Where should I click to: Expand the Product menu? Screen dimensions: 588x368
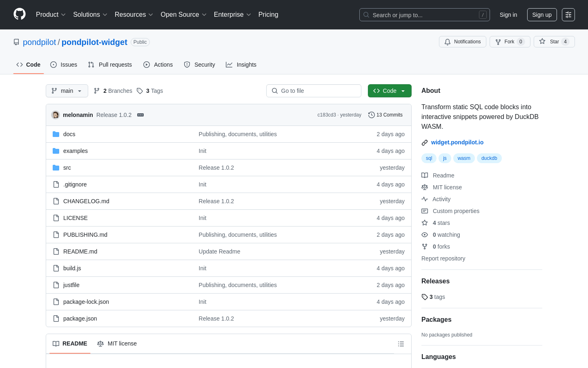[51, 15]
